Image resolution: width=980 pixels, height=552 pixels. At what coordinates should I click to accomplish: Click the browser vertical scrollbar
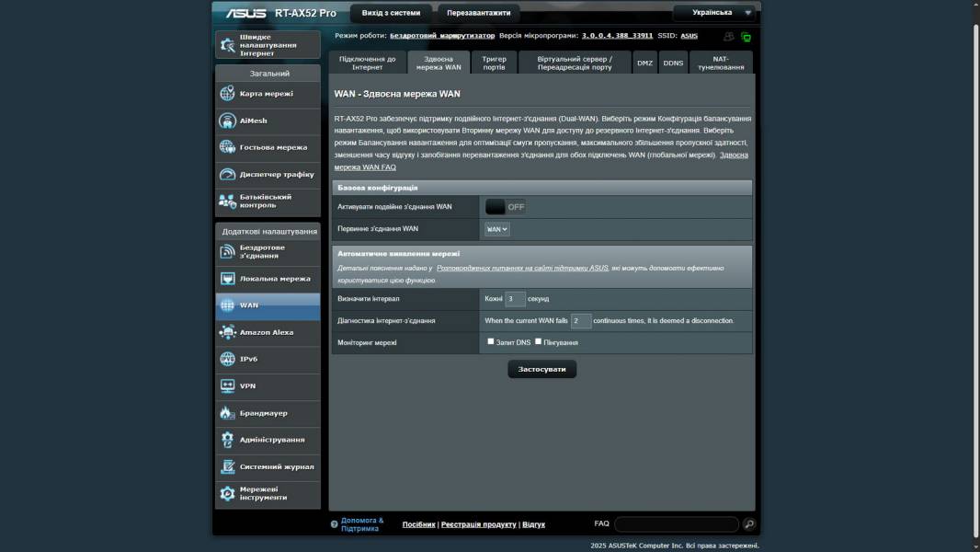(x=975, y=276)
